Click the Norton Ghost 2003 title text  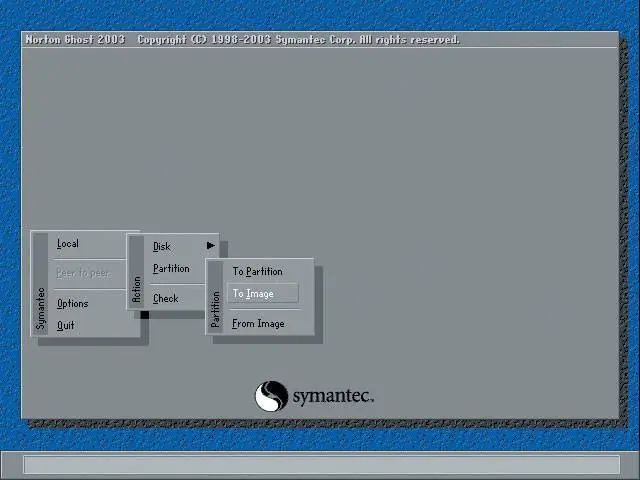point(75,40)
